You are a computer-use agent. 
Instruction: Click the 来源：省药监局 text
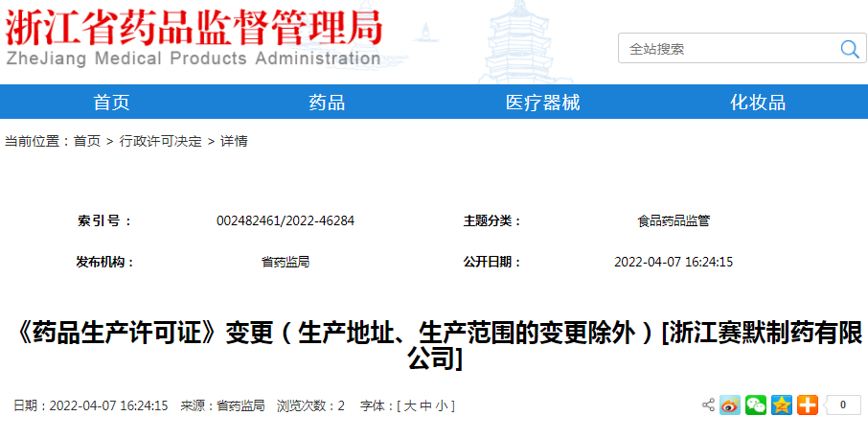tap(222, 405)
